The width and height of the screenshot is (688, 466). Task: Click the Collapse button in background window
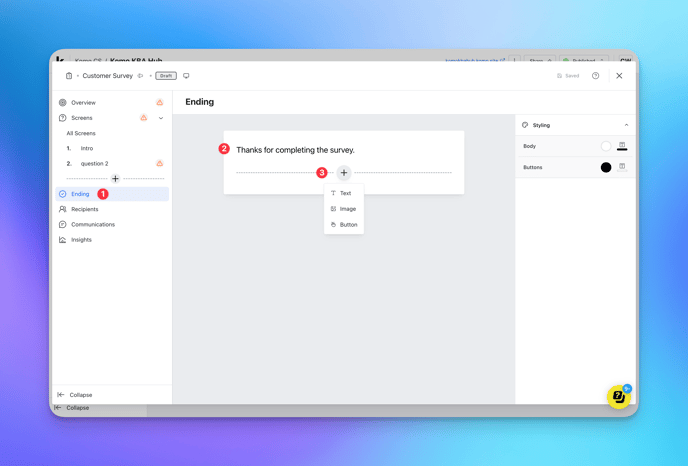pos(72,408)
